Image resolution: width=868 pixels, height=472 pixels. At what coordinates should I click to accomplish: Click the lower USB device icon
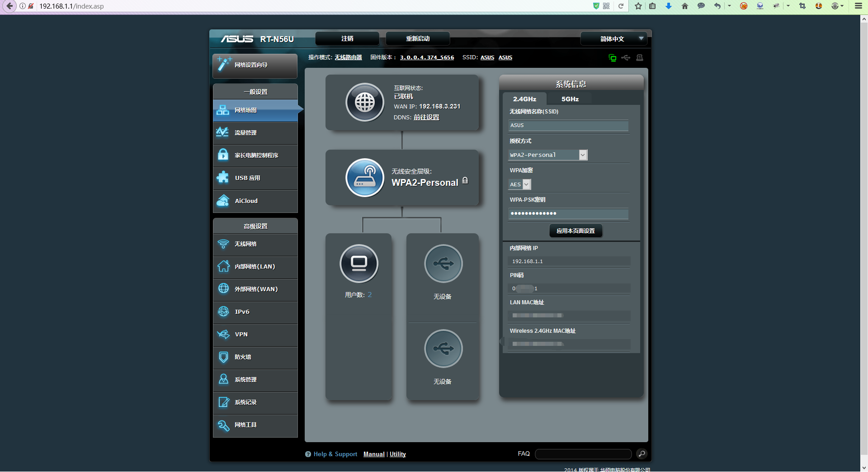[443, 349]
